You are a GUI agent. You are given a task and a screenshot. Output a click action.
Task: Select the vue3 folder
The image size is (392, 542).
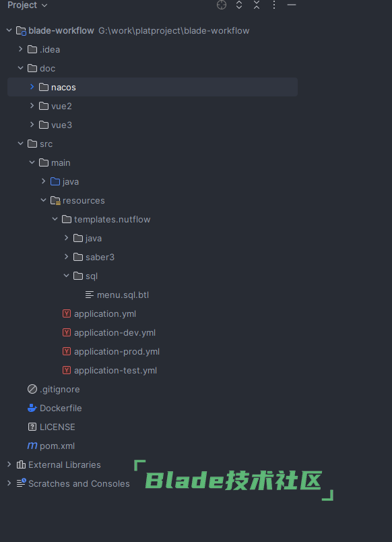pyautogui.click(x=61, y=125)
